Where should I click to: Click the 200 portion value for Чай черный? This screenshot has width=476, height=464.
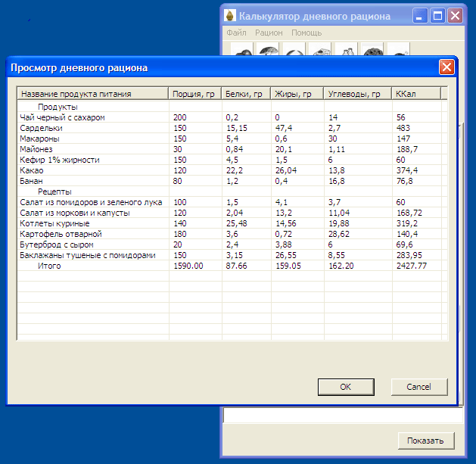click(179, 117)
